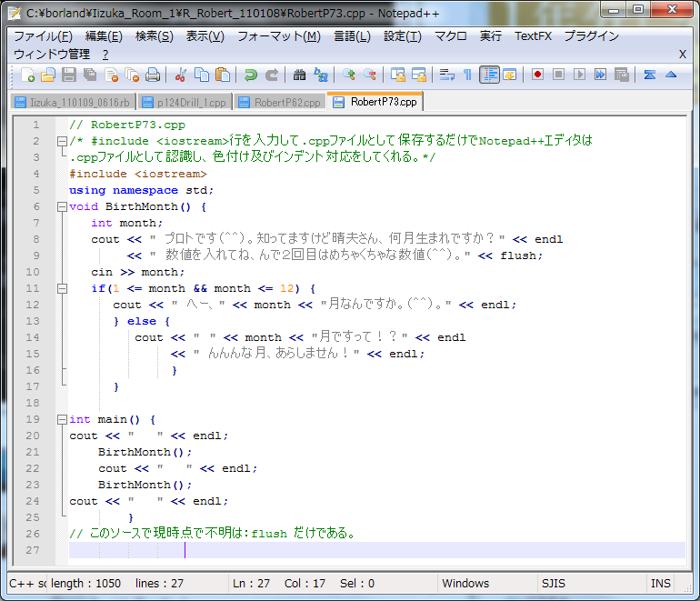700x601 pixels.
Task: Print the current document
Action: click(153, 75)
